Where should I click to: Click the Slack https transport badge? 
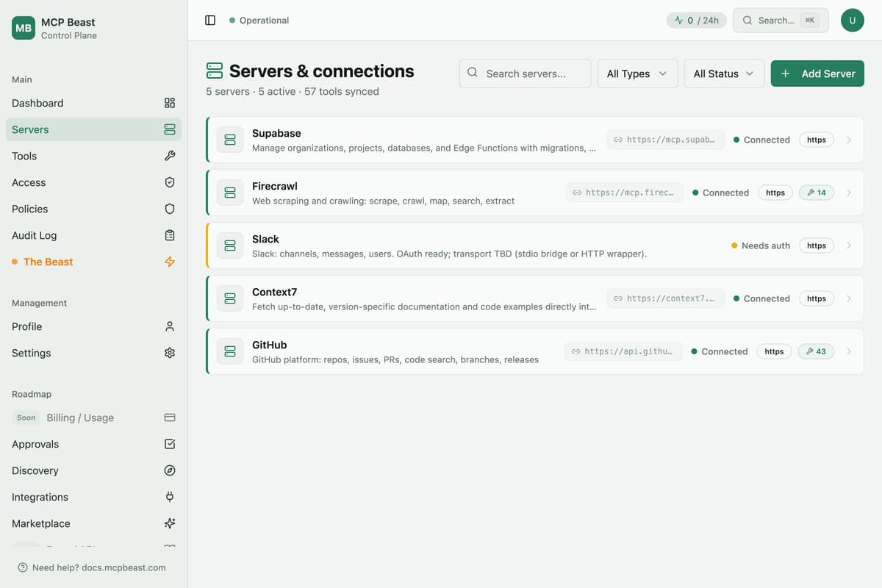817,245
